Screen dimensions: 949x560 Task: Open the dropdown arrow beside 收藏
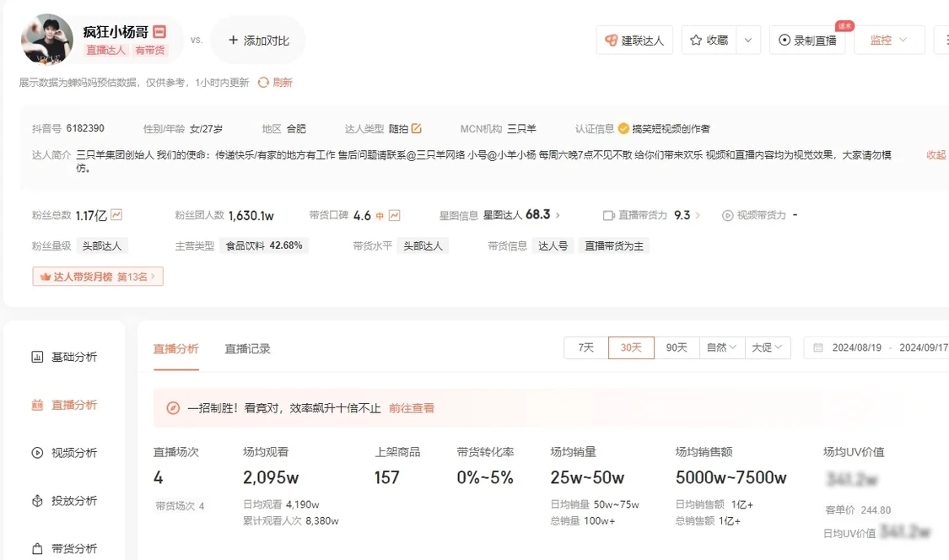click(748, 40)
